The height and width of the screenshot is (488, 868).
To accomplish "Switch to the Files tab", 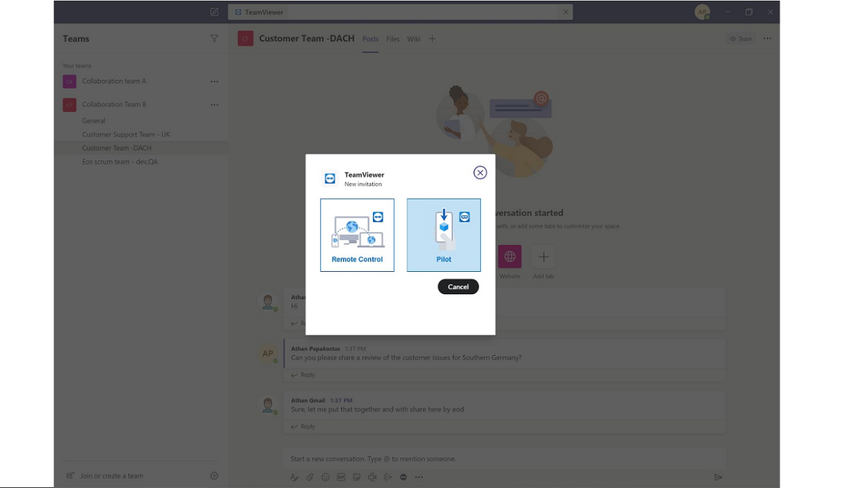I will pos(393,39).
